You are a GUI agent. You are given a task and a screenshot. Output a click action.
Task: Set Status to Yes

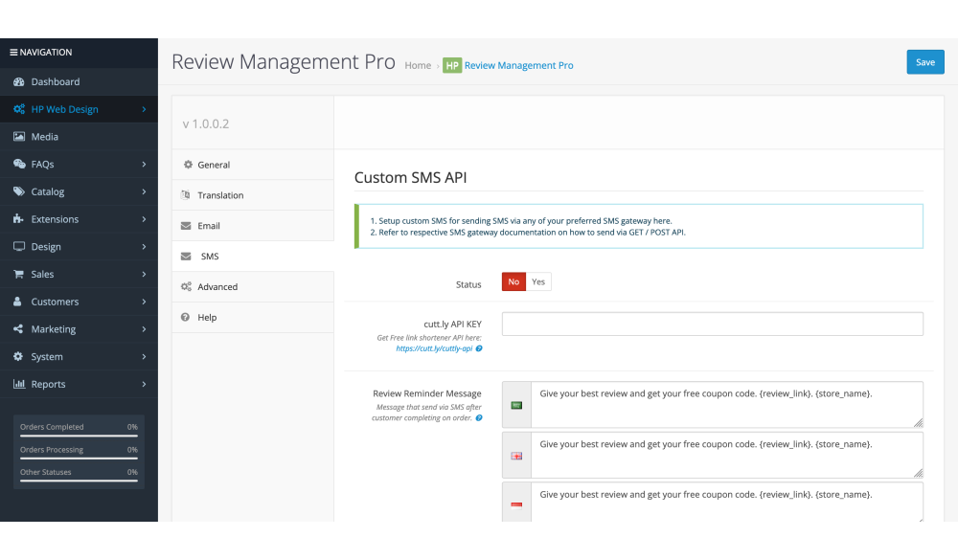pyautogui.click(x=538, y=282)
